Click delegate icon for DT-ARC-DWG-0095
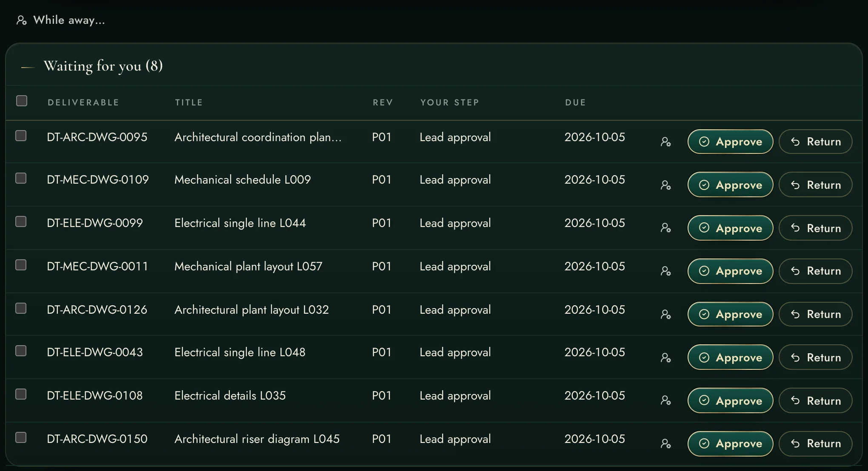 point(666,142)
